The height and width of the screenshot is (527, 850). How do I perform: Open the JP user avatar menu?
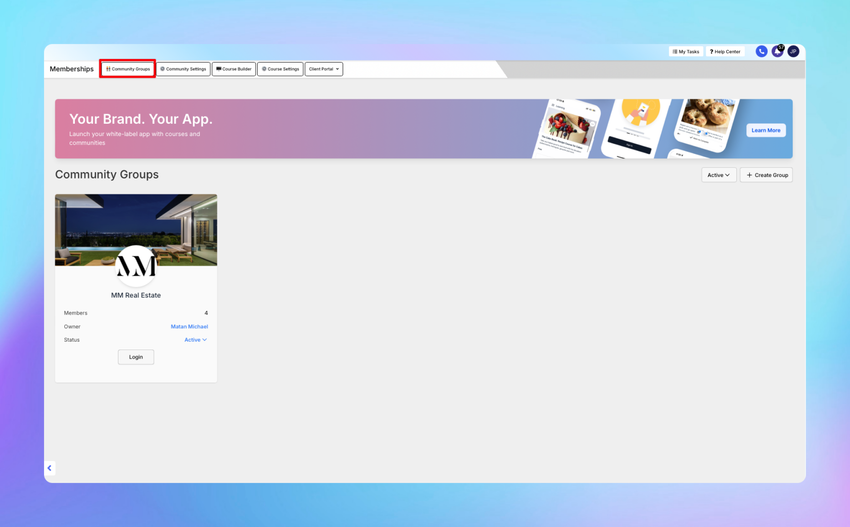point(793,52)
